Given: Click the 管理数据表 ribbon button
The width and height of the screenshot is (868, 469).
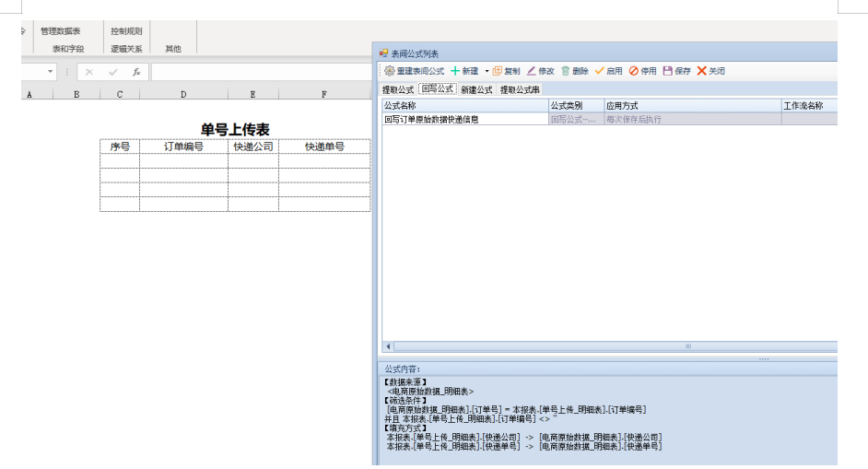Looking at the screenshot, I should pos(60,31).
